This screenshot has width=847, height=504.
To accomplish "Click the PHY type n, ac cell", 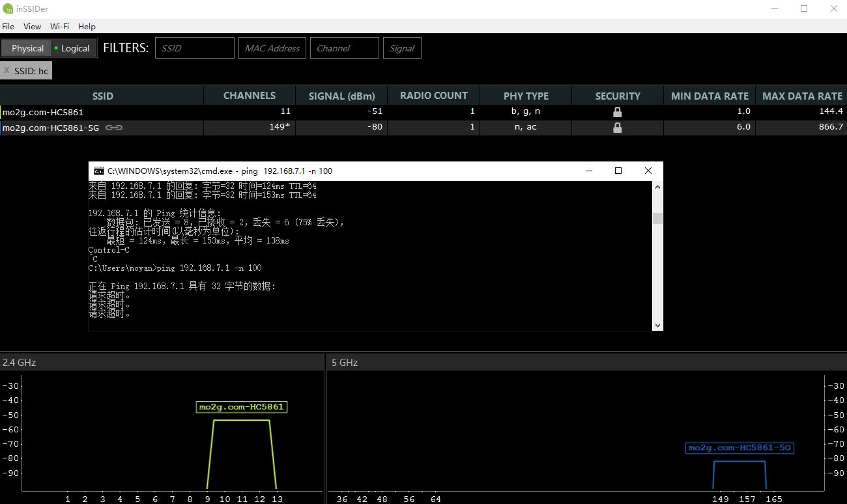I will coord(526,127).
